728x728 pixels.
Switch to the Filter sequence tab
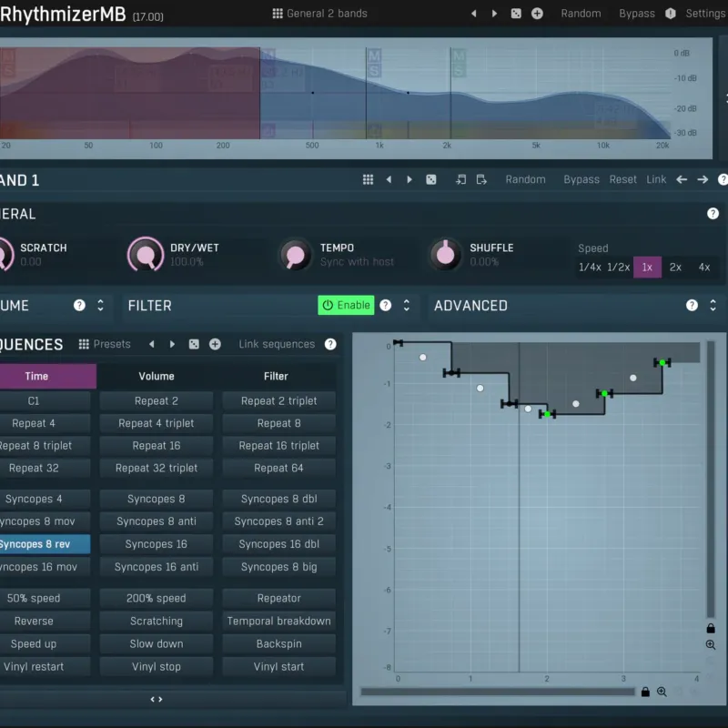coord(276,376)
